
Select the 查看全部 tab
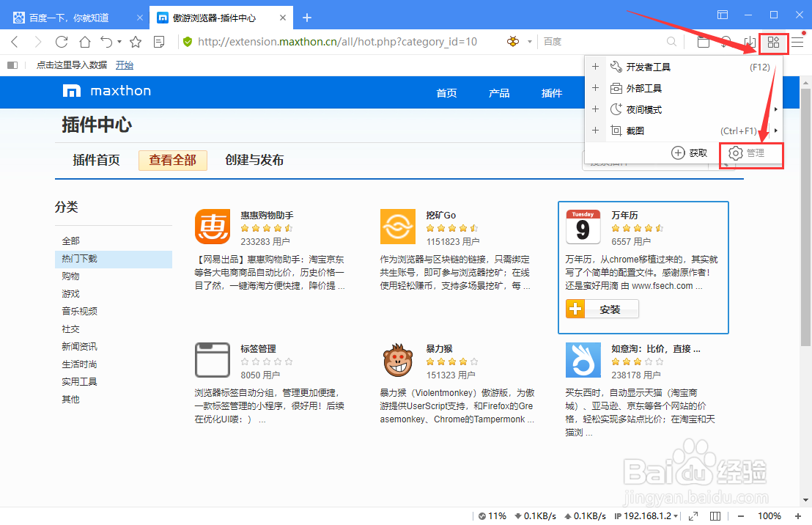point(173,160)
